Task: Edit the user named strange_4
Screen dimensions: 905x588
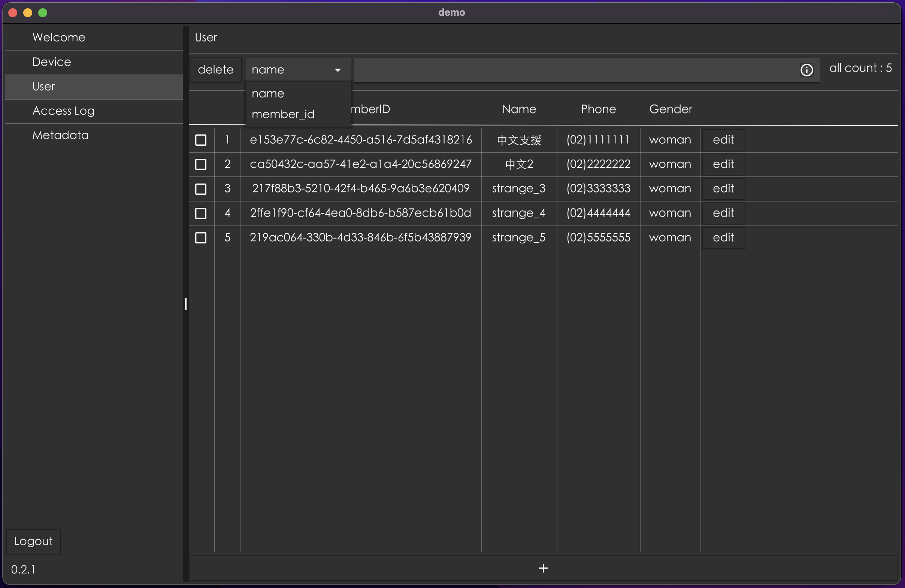Action: coord(723,213)
